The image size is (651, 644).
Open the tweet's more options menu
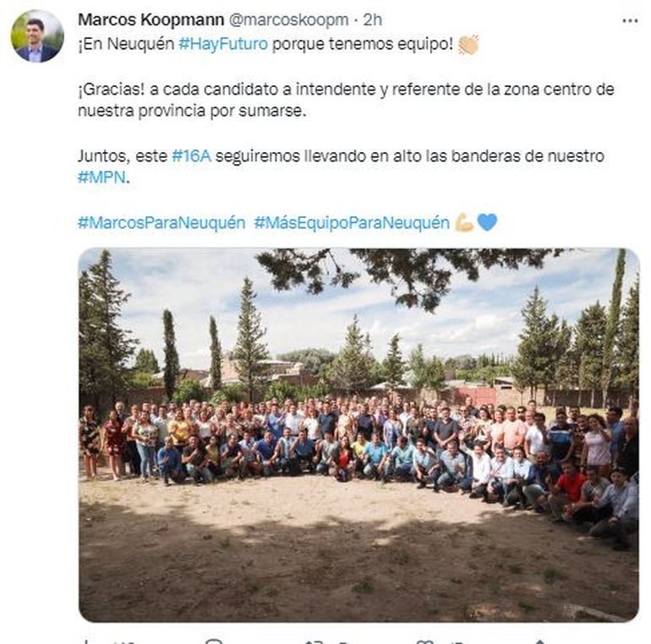coord(630,21)
